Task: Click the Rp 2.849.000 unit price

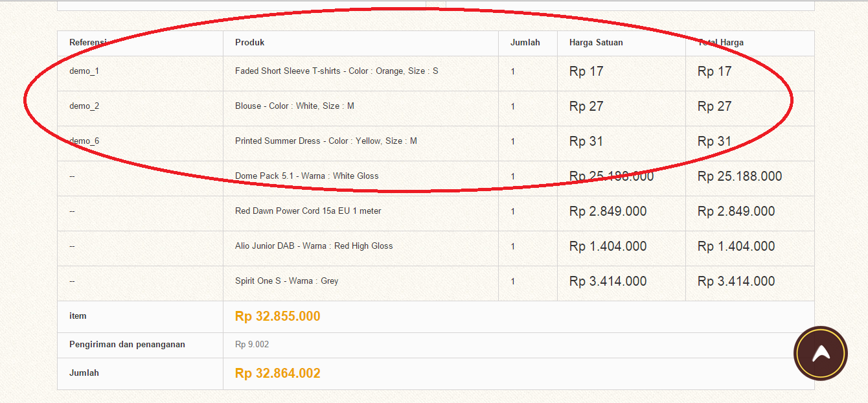Action: (x=608, y=212)
